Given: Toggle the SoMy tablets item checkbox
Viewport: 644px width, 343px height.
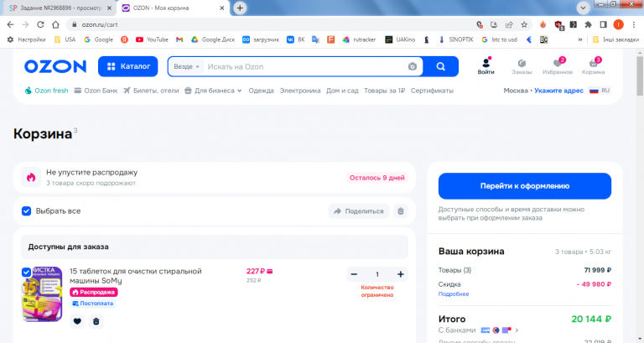Looking at the screenshot, I should [x=26, y=272].
